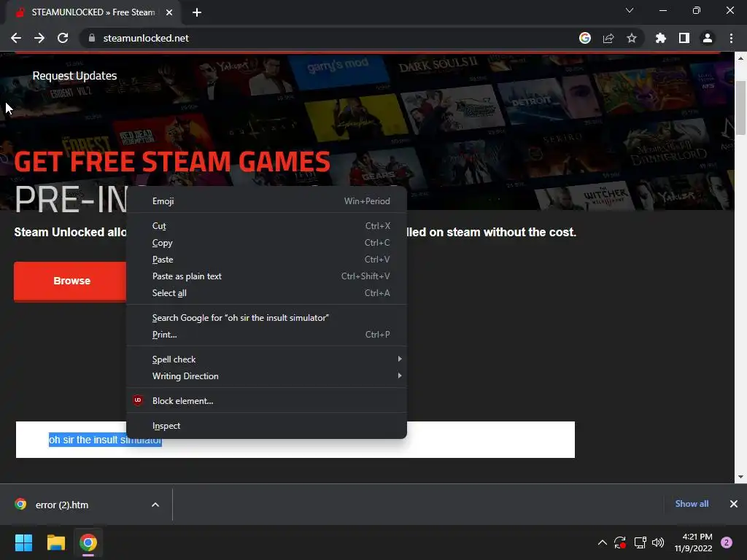747x560 pixels.
Task: Open notification badge showing 2
Action: [727, 542]
